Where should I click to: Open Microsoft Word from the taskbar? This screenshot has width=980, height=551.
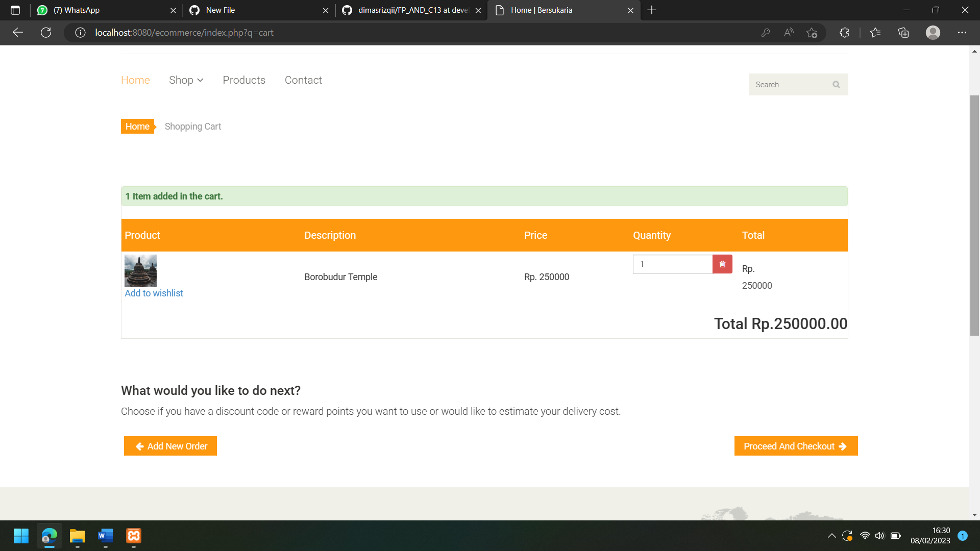105,536
